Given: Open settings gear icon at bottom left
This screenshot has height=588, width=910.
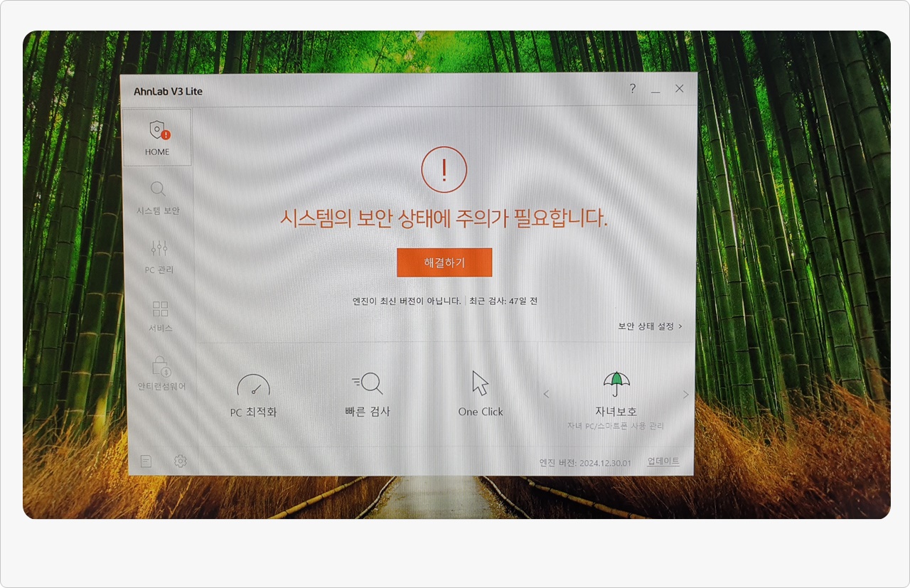Looking at the screenshot, I should 181,461.
